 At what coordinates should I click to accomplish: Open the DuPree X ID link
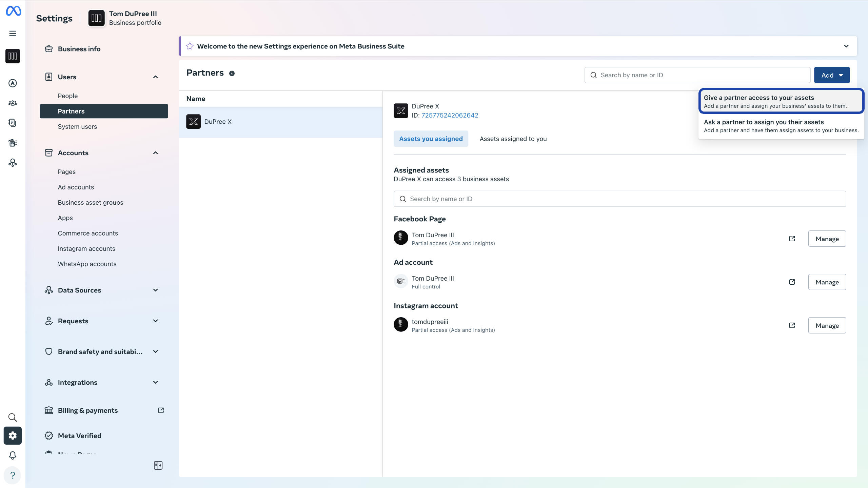(450, 115)
